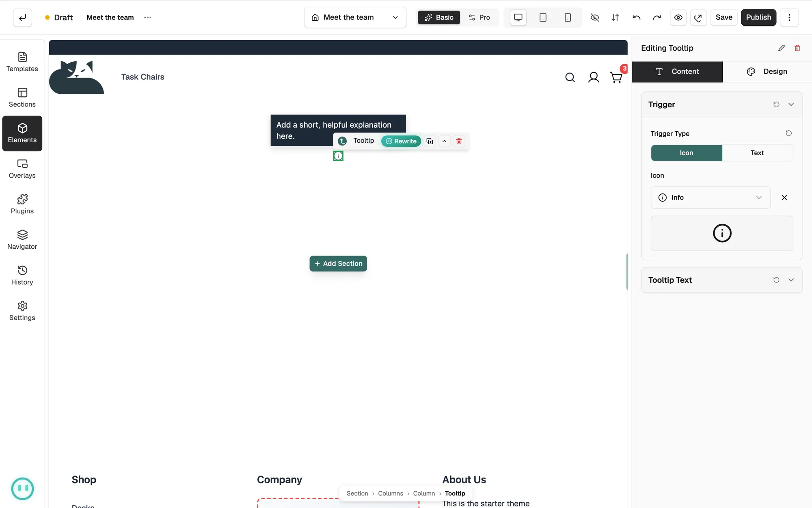812x508 pixels.
Task: Switch to the Content tab
Action: (x=677, y=72)
